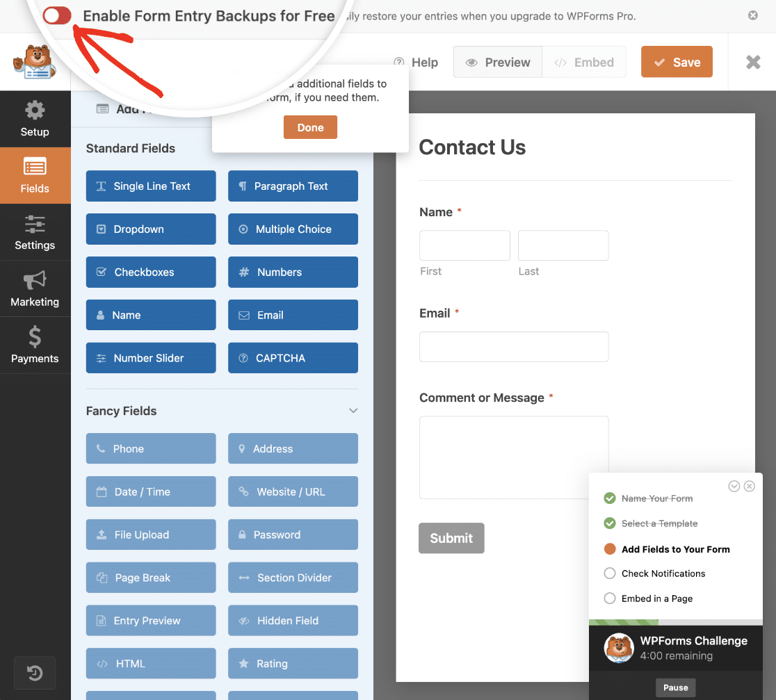Click the Password field
The image size is (776, 700).
coord(293,535)
